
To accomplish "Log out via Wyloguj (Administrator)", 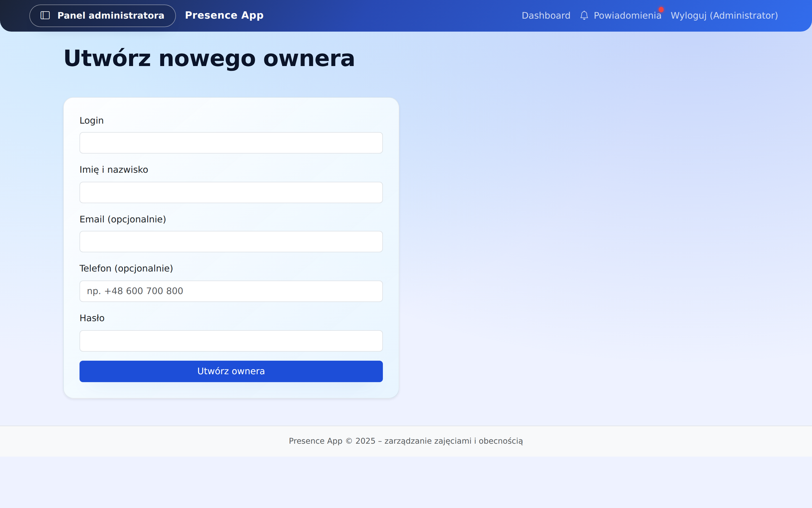I will pyautogui.click(x=724, y=16).
